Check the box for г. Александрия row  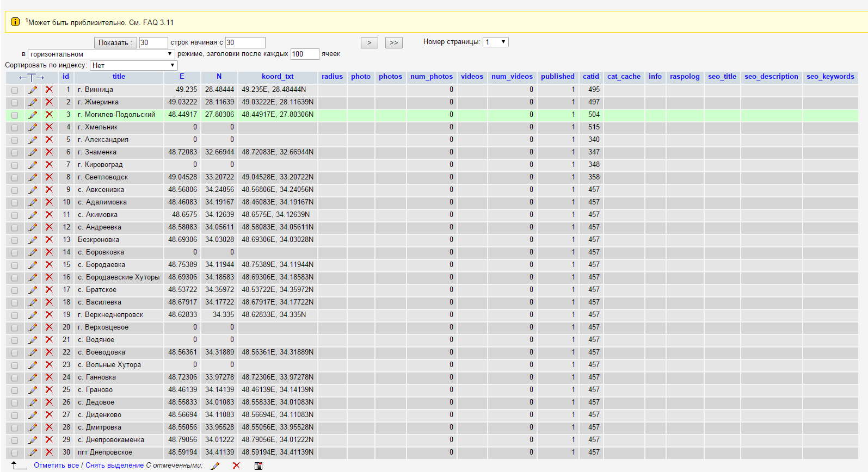point(15,140)
